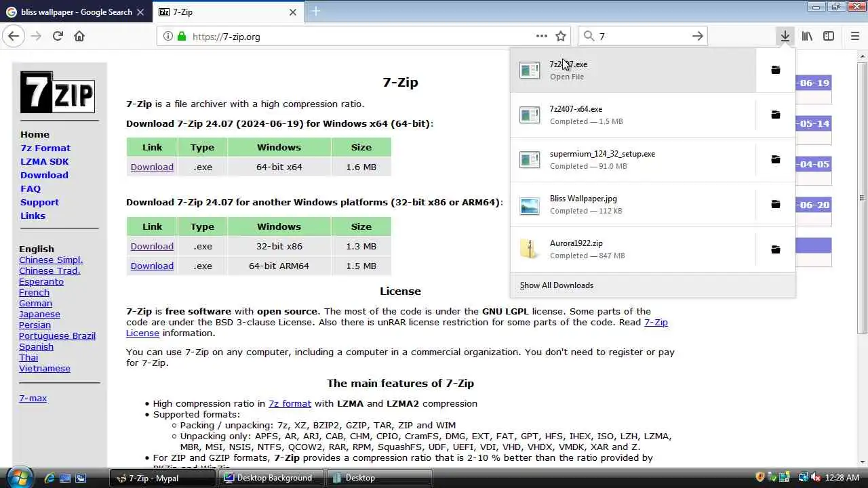This screenshot has width=868, height=488.
Task: Switch language to French
Action: point(34,292)
